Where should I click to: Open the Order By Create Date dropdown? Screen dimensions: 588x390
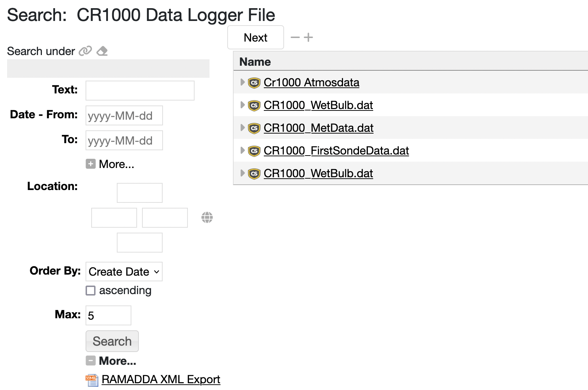pos(124,272)
